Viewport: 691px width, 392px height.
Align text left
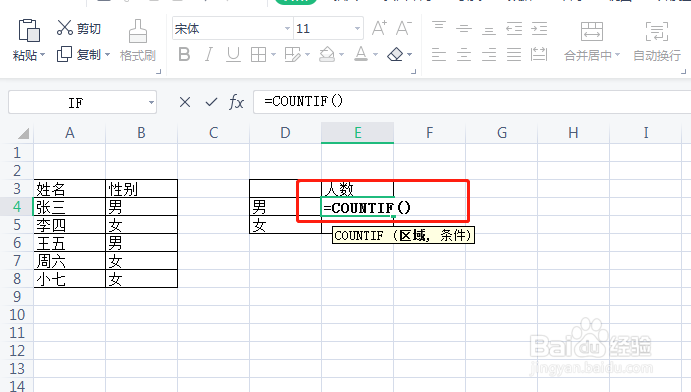point(438,55)
